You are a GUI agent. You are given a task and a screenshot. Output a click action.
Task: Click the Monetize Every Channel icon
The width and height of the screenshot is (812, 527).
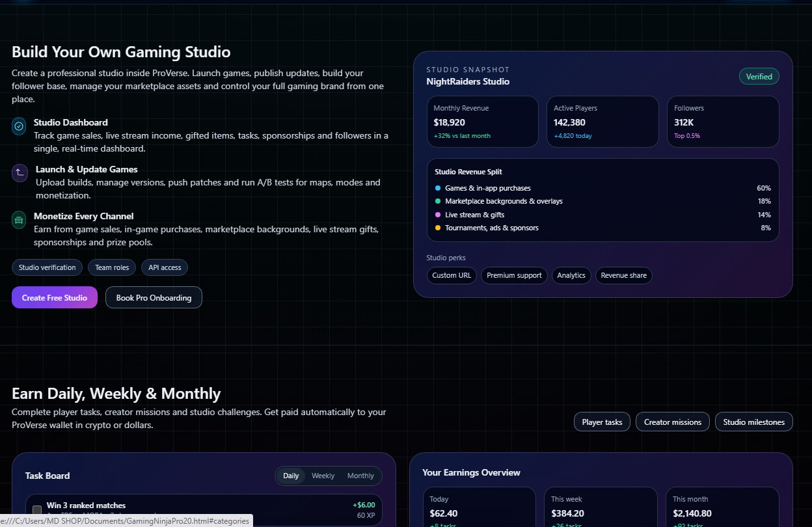[19, 220]
